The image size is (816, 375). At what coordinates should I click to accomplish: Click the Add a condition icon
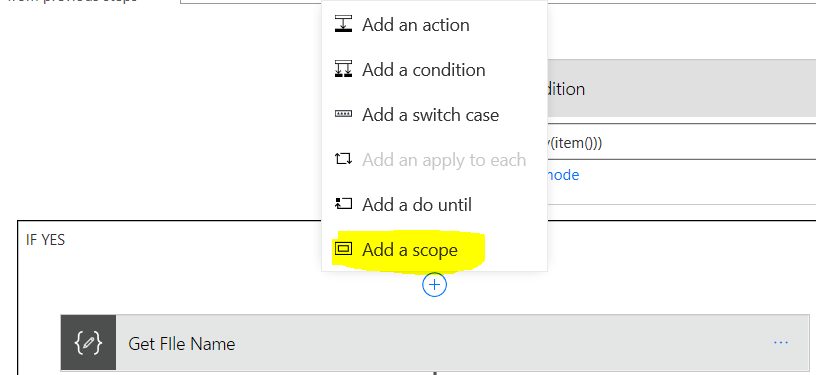(343, 69)
